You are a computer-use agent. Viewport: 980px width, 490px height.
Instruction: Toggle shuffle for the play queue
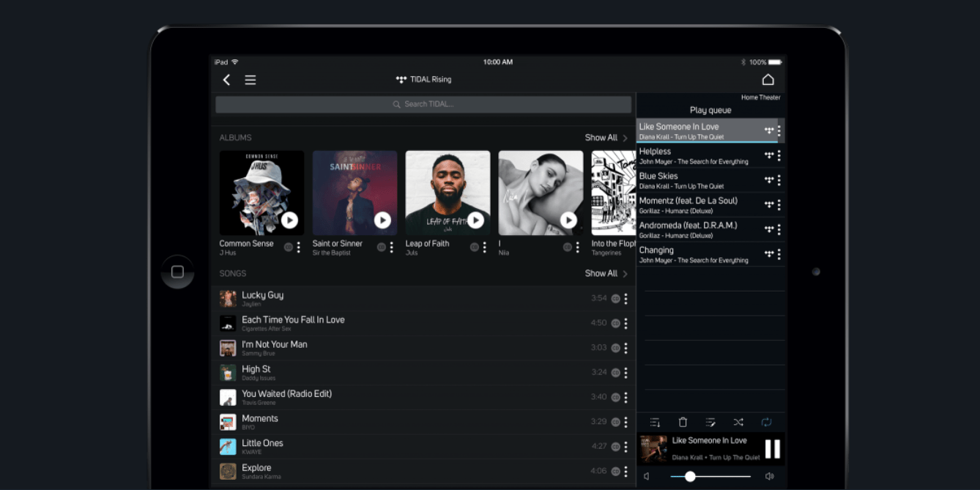coord(738,422)
